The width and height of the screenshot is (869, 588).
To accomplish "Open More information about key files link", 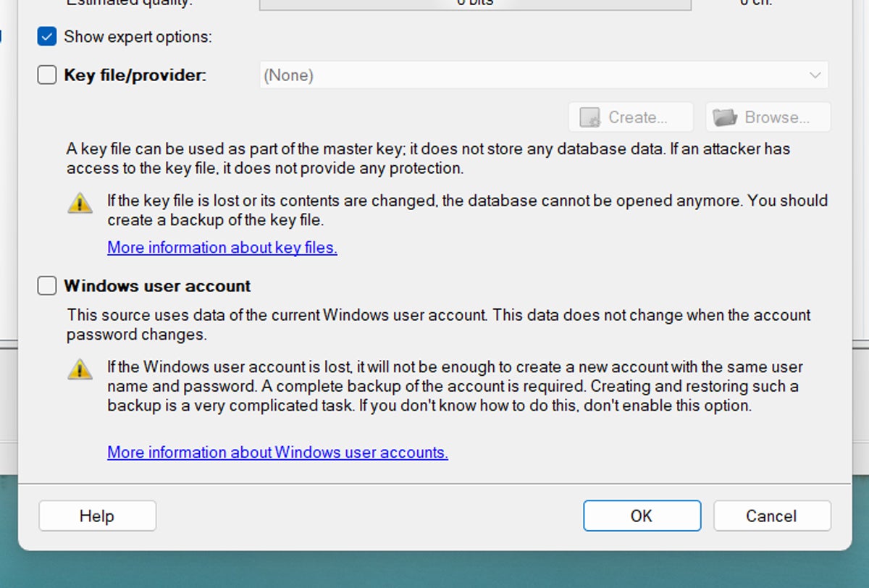I will (222, 248).
